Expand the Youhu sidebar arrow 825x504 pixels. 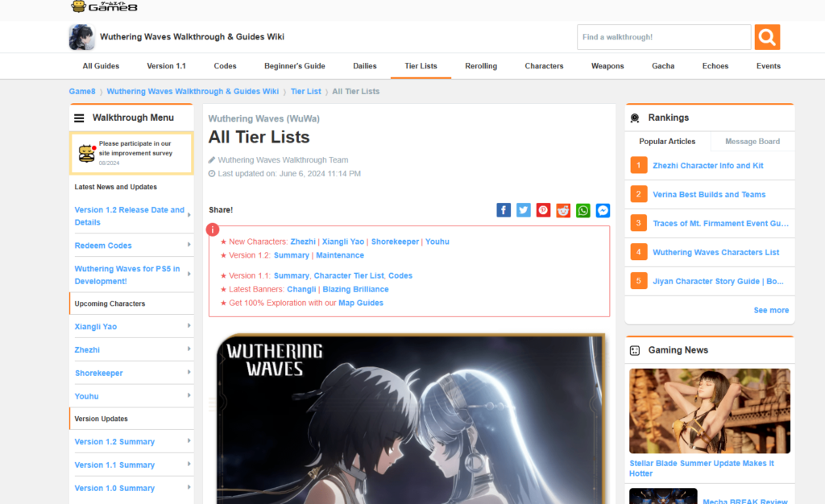click(x=189, y=395)
